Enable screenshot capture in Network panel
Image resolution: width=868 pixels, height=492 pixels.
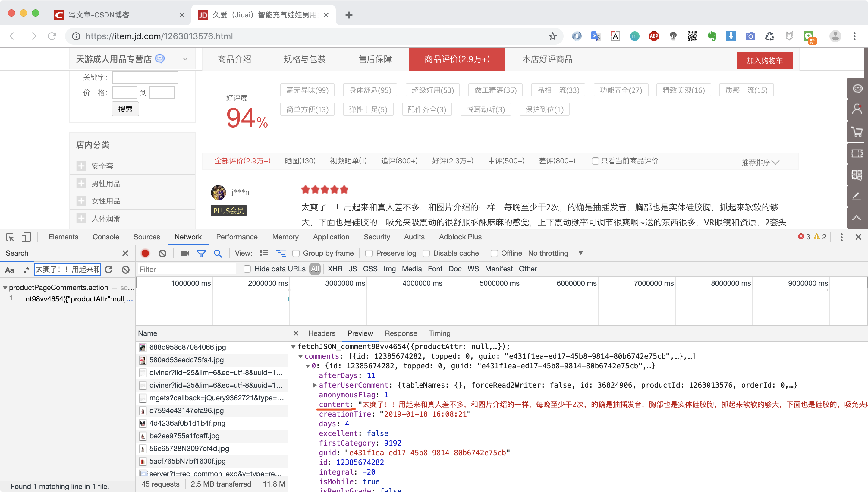(x=184, y=253)
